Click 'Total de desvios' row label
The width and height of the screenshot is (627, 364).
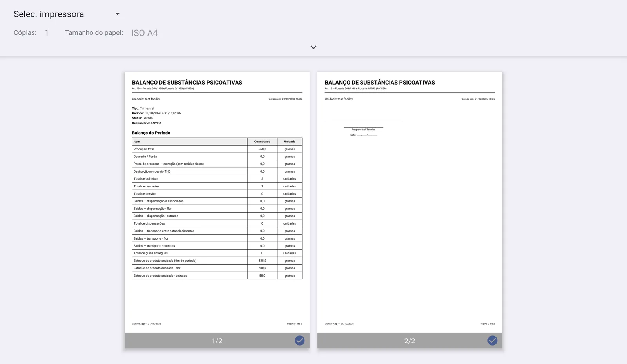point(145,194)
